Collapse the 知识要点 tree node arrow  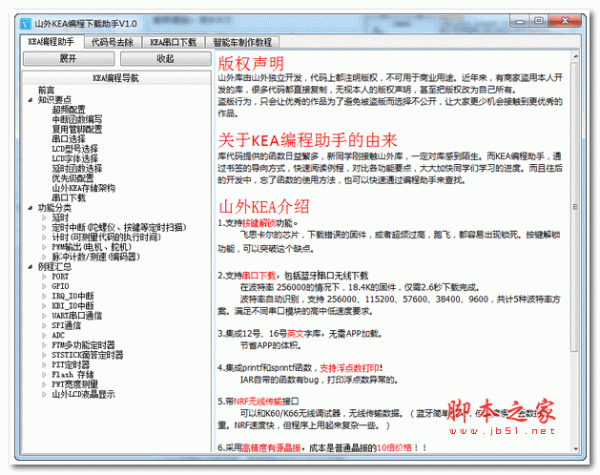30,100
